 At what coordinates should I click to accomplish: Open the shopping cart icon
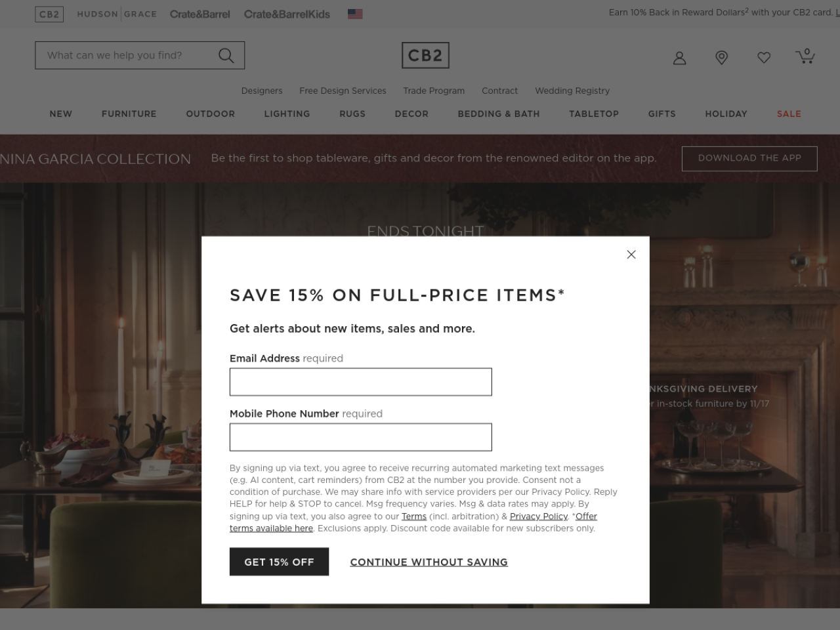[805, 56]
